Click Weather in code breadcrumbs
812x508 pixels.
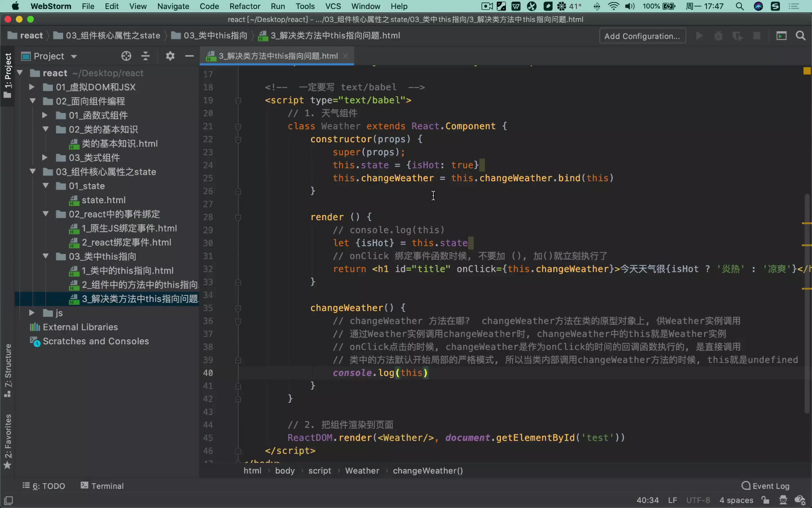[x=362, y=471]
